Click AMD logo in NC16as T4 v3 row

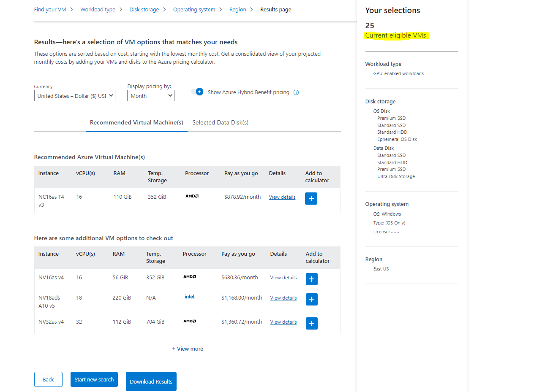192,196
